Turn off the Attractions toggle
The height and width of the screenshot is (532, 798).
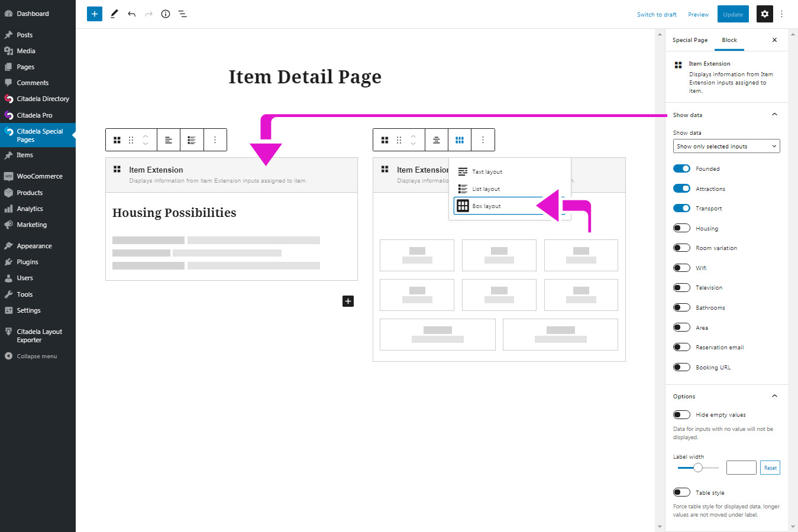tap(681, 189)
